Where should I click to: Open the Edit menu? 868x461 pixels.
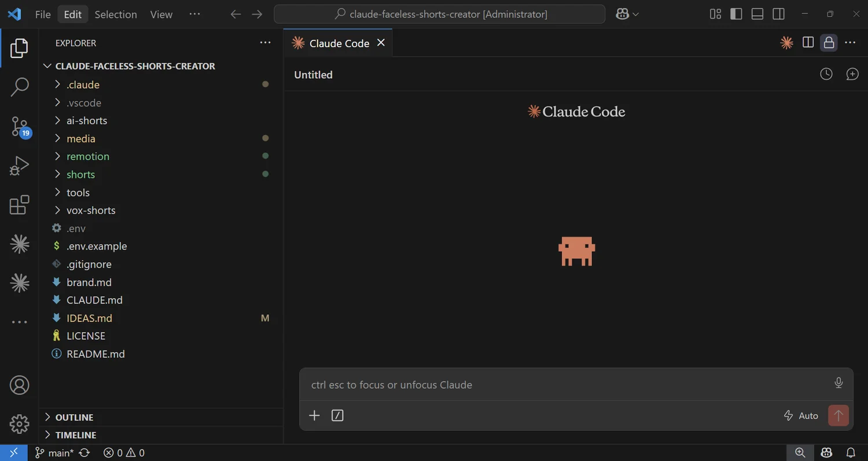point(73,14)
